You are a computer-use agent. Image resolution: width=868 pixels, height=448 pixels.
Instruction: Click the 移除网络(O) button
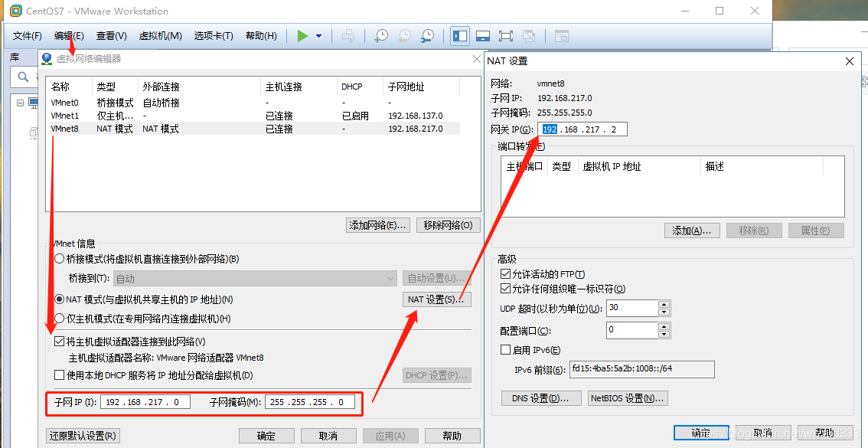(449, 225)
